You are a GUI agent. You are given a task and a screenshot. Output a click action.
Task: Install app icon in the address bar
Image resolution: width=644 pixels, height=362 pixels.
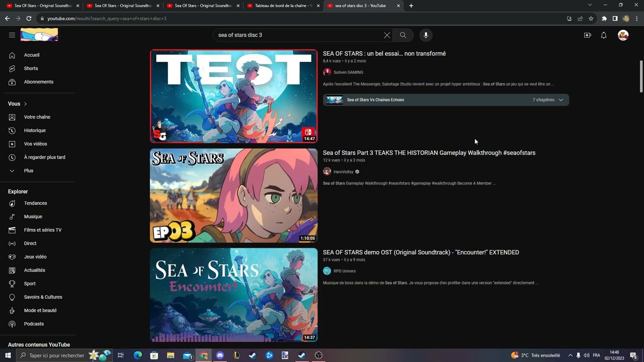(x=569, y=19)
